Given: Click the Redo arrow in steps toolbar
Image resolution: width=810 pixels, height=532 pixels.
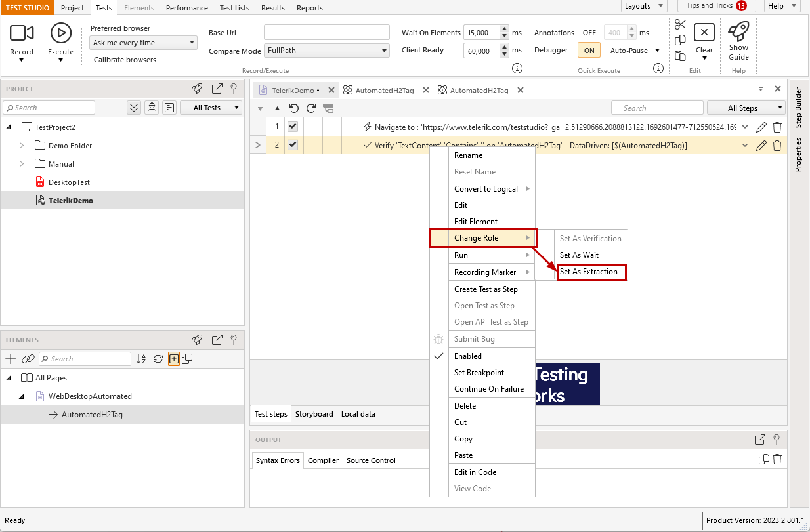Looking at the screenshot, I should 311,108.
